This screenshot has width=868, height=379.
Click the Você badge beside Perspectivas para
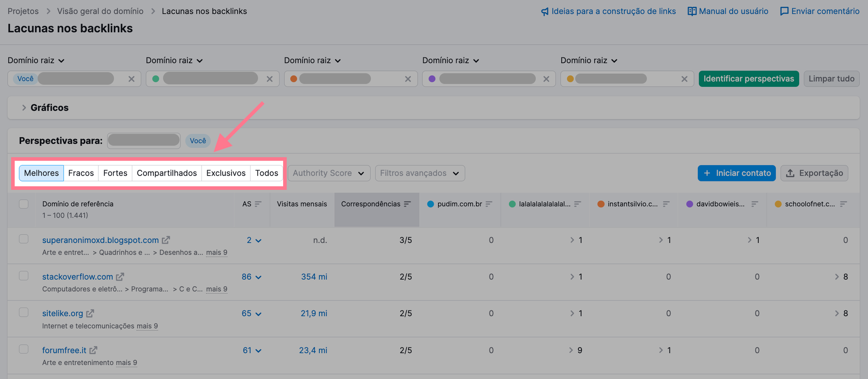[x=198, y=141]
